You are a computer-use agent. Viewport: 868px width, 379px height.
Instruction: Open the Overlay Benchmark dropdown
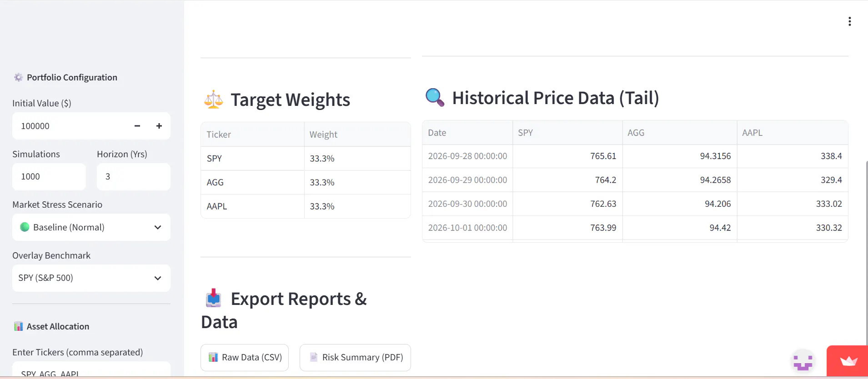coord(91,278)
